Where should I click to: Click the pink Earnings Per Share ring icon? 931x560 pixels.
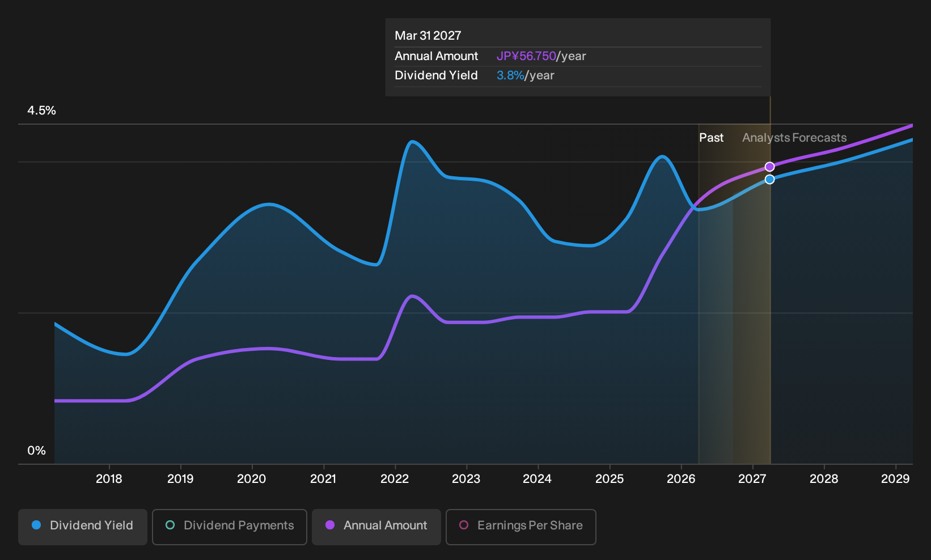pos(464,525)
